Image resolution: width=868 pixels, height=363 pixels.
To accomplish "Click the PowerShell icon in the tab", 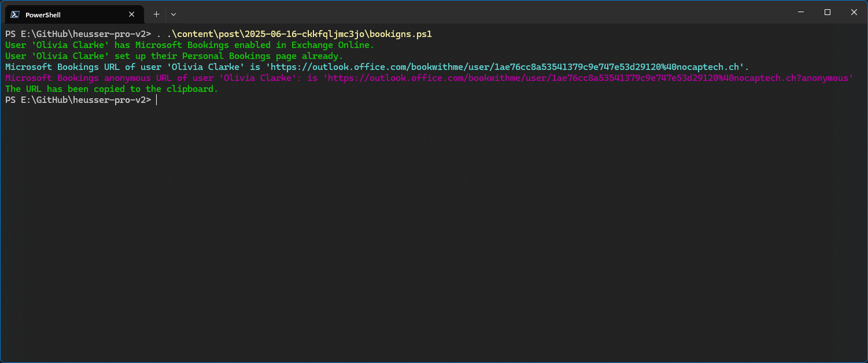I will (x=15, y=14).
